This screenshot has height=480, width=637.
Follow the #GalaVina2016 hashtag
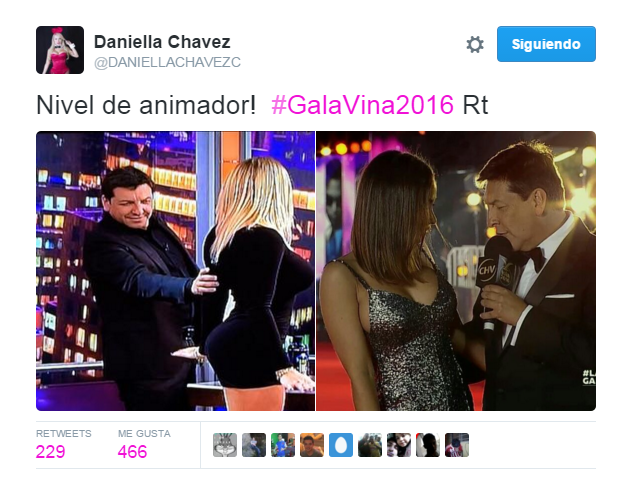[x=362, y=105]
